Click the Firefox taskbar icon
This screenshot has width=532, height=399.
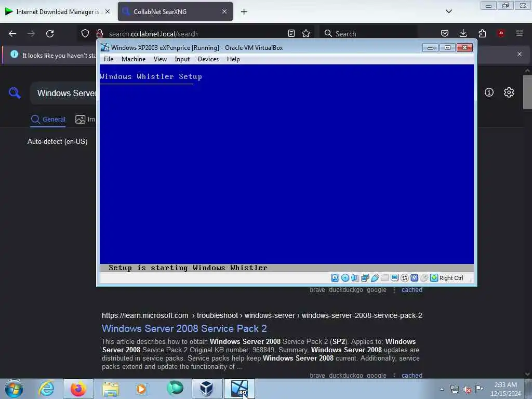pos(78,389)
